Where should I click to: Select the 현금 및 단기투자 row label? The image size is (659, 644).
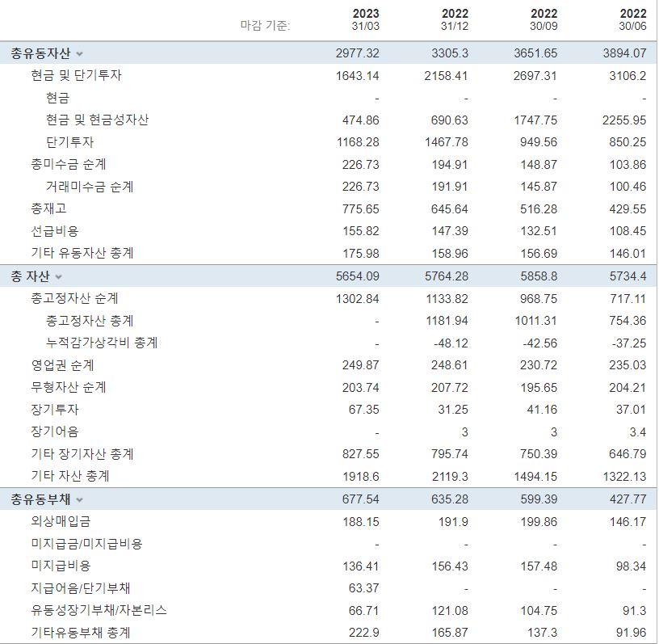click(x=76, y=75)
